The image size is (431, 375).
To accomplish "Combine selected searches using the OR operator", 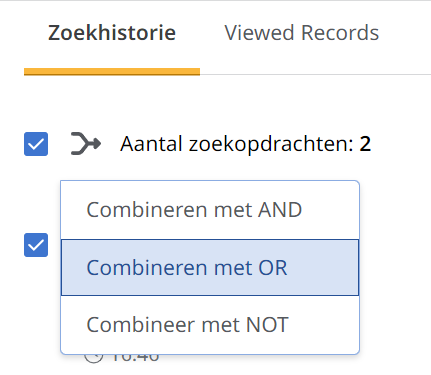I will click(210, 267).
